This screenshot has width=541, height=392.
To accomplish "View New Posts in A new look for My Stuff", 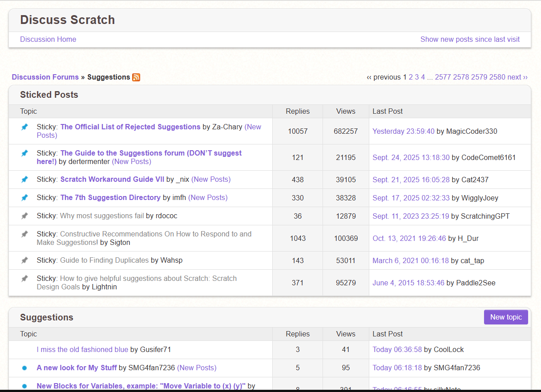I will pos(197,368).
